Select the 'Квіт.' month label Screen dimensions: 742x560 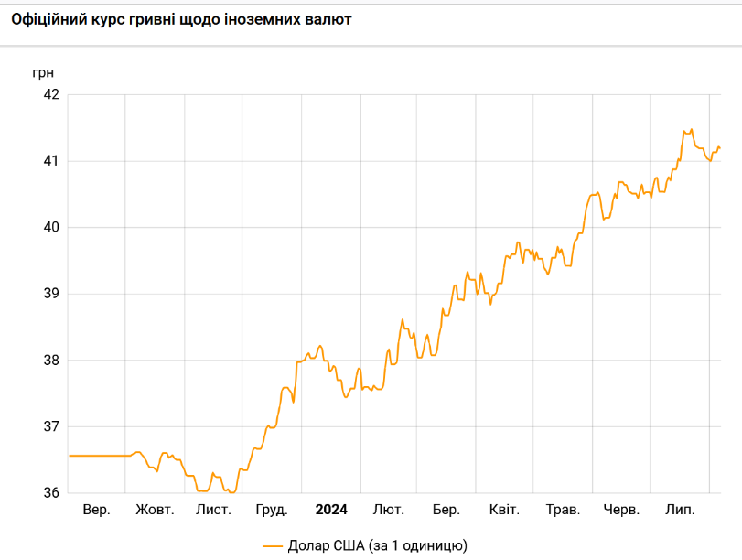[504, 510]
